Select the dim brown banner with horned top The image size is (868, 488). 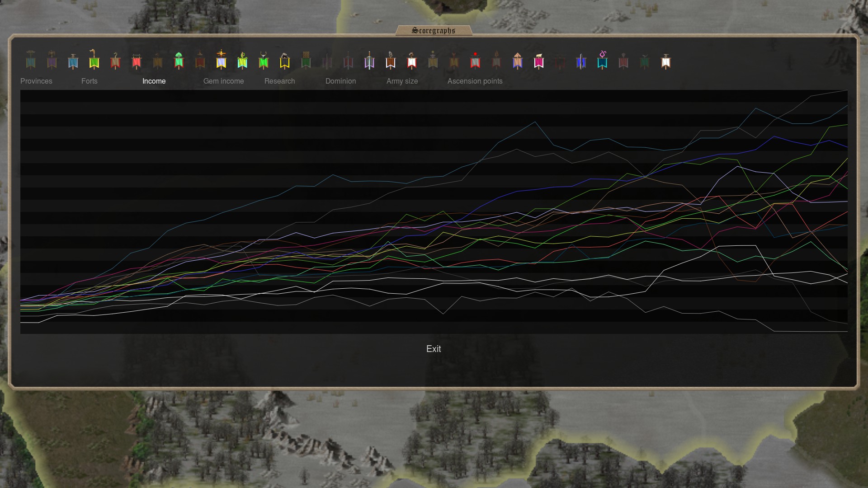[454, 61]
